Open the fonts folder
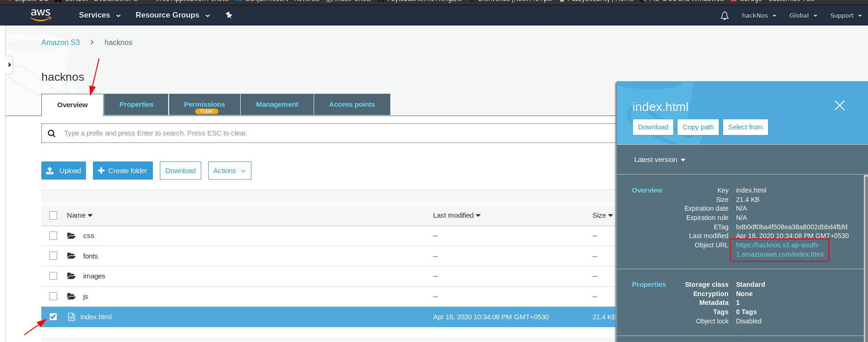The height and width of the screenshot is (342, 868). [x=90, y=256]
